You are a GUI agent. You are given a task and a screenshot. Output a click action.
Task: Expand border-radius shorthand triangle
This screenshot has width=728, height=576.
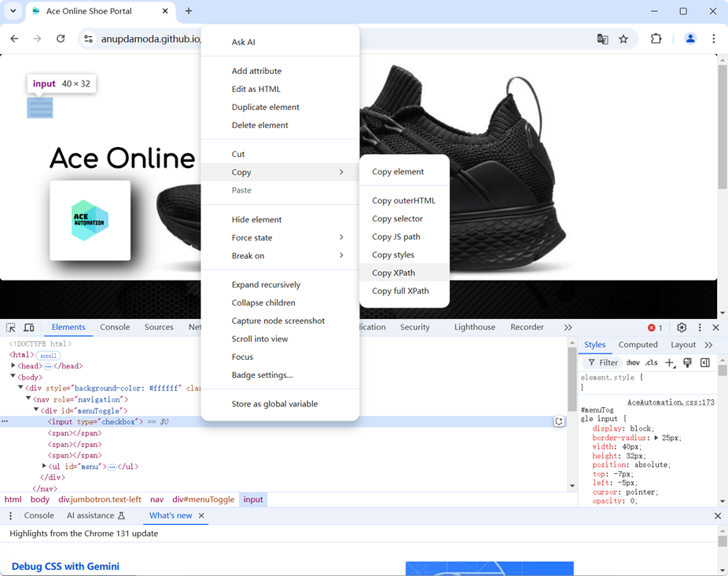click(656, 438)
